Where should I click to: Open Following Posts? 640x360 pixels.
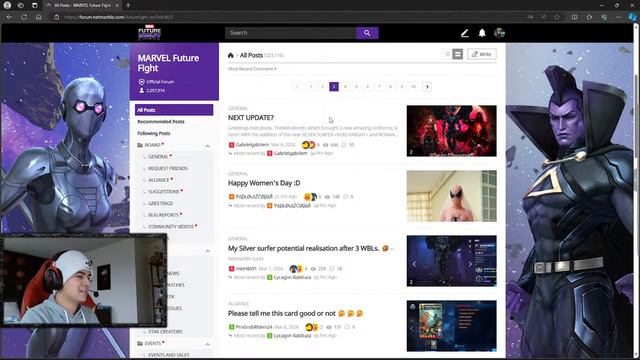154,133
